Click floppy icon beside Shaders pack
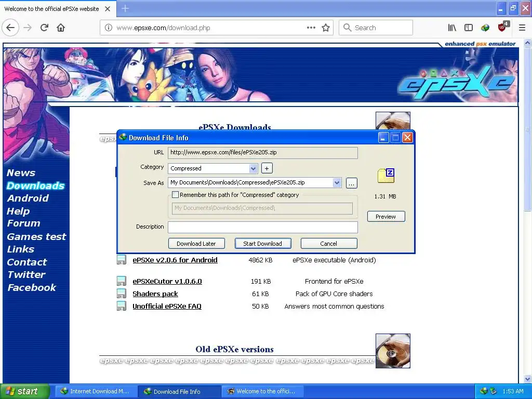This screenshot has width=532, height=399. [x=122, y=294]
